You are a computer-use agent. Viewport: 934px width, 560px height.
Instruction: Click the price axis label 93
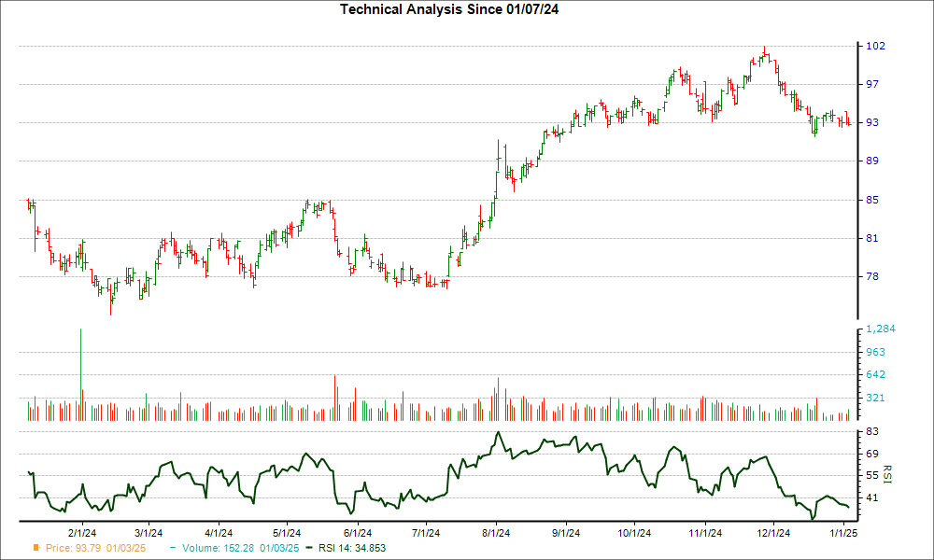(872, 122)
